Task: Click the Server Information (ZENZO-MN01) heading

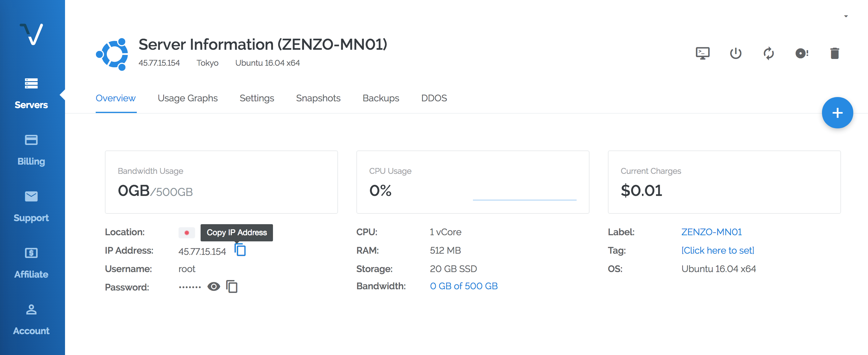Action: tap(263, 44)
